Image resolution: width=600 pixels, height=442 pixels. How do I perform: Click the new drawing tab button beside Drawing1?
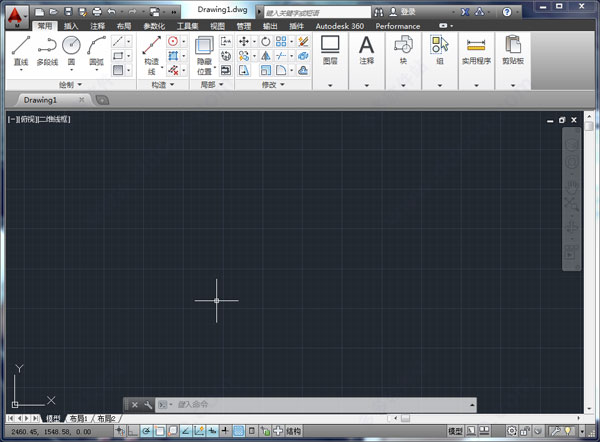click(102, 100)
